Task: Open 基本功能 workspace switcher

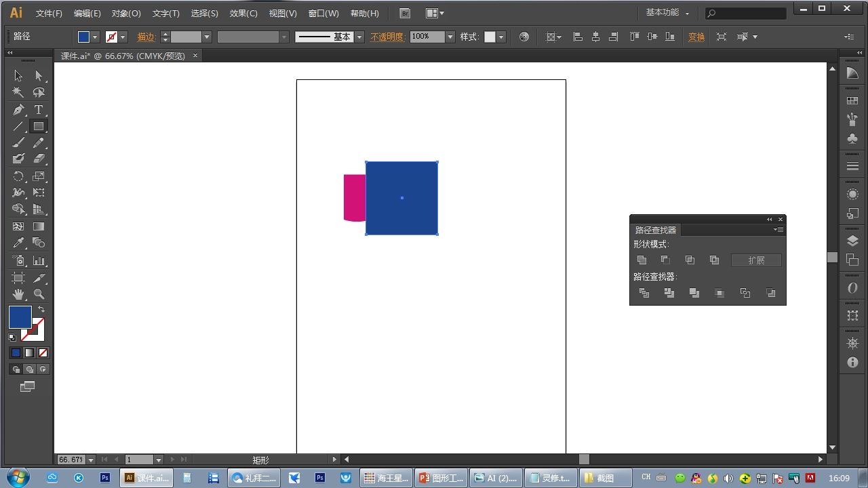Action: tap(668, 13)
